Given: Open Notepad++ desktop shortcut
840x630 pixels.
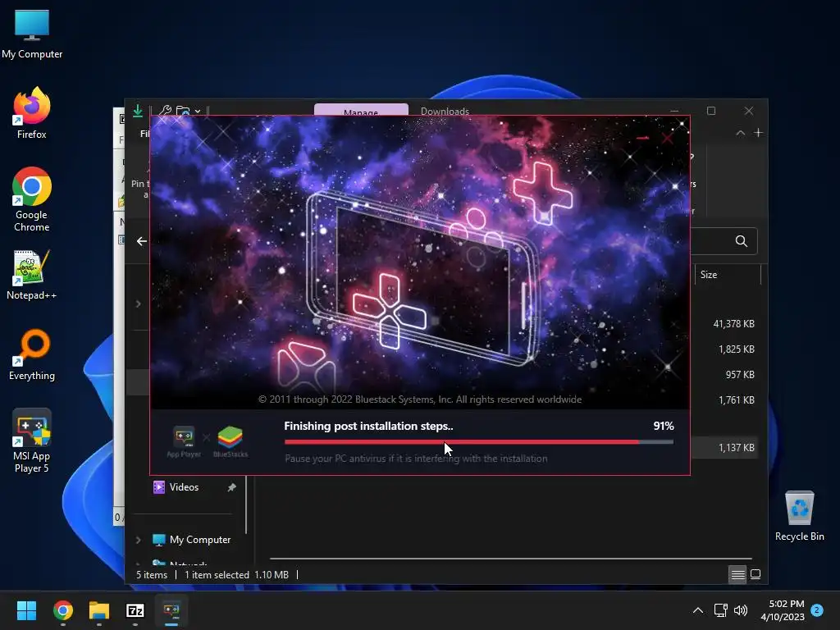Looking at the screenshot, I should pyautogui.click(x=32, y=275).
